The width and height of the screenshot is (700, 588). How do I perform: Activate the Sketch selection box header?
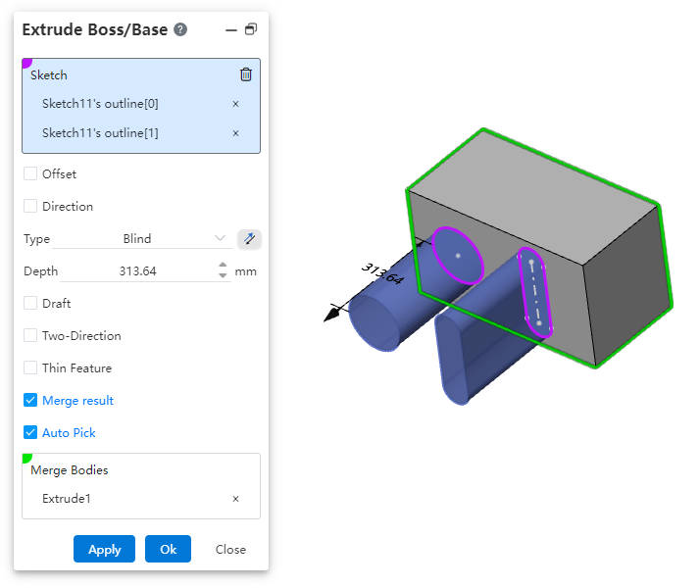(49, 74)
